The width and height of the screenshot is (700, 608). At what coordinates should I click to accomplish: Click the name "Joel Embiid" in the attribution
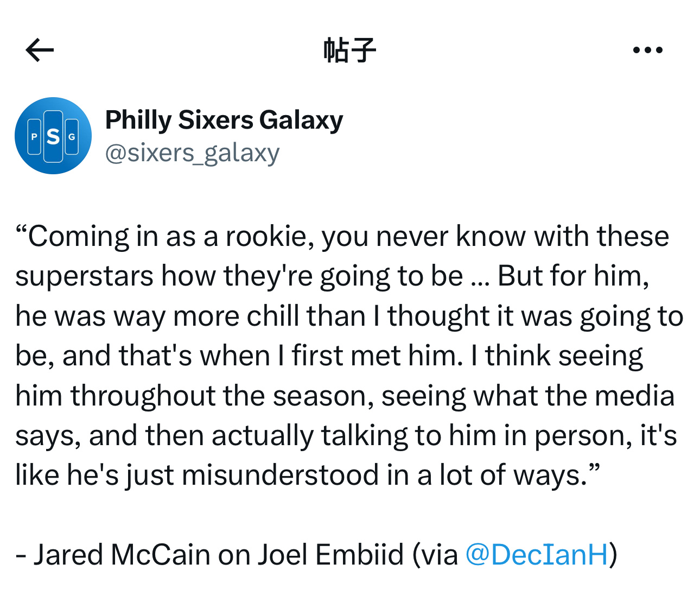tap(330, 555)
